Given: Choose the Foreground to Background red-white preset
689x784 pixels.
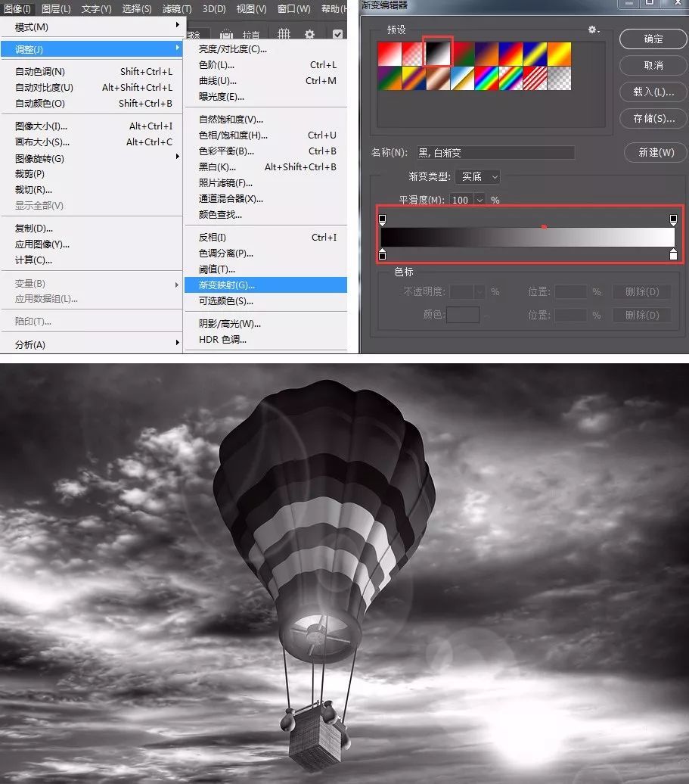Looking at the screenshot, I should [390, 54].
